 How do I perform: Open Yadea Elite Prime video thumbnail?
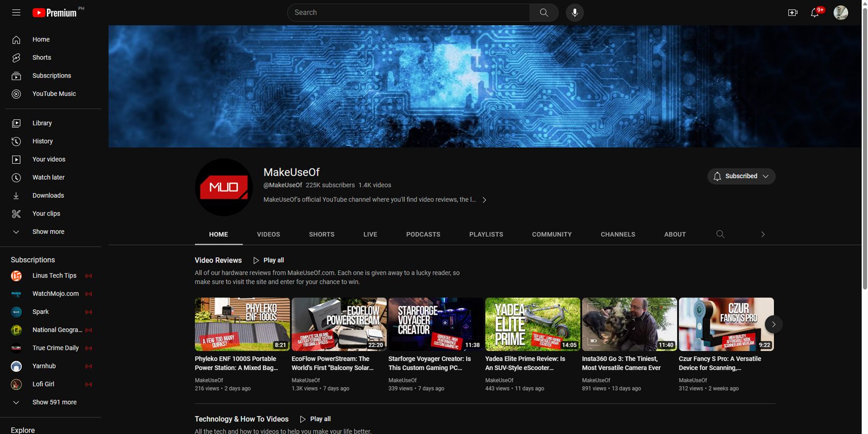click(533, 324)
